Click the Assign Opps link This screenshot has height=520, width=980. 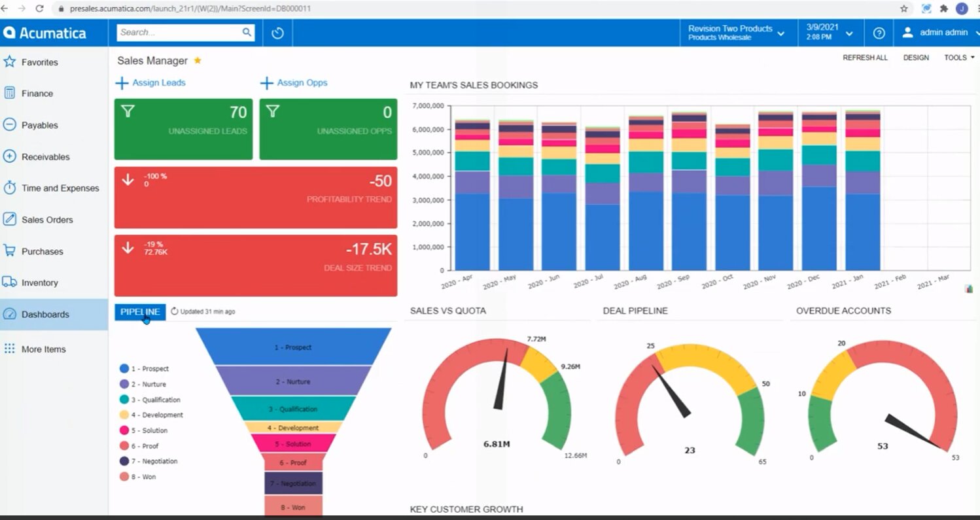click(302, 83)
